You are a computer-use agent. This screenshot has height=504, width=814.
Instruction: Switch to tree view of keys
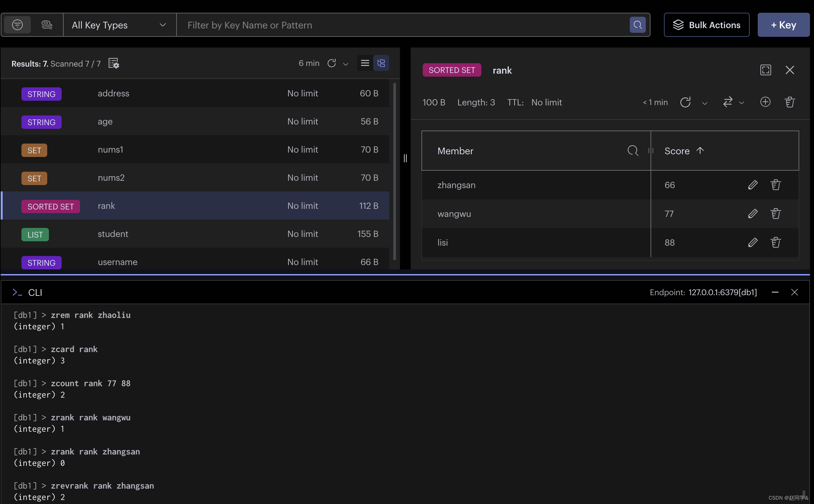coord(381,63)
